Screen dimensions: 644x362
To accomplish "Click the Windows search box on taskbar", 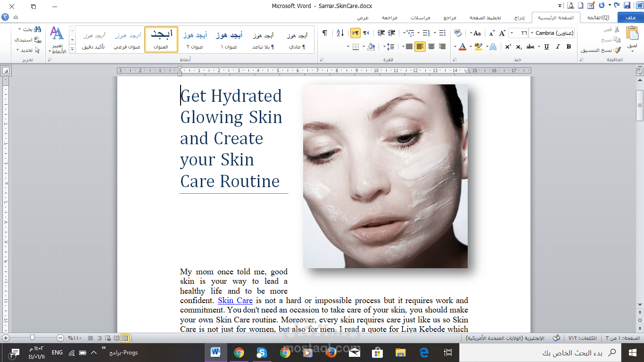I will tap(540, 353).
